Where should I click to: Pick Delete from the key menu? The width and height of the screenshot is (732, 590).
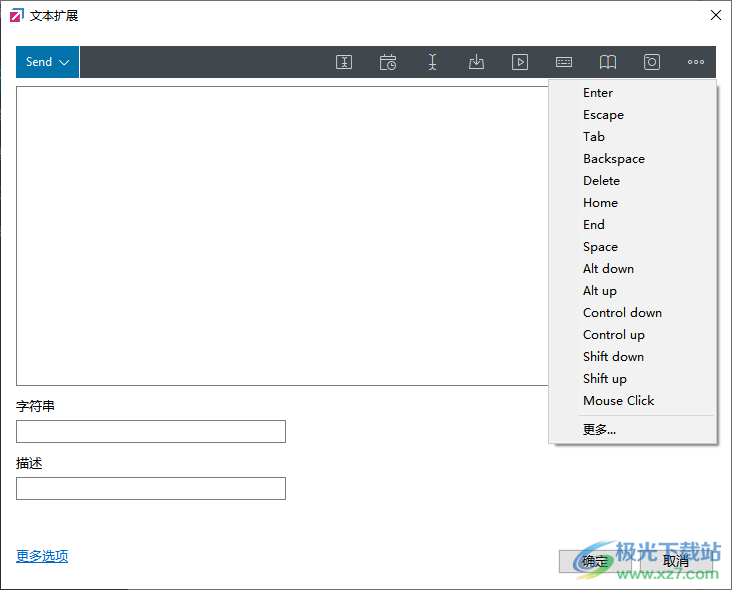pos(633,180)
